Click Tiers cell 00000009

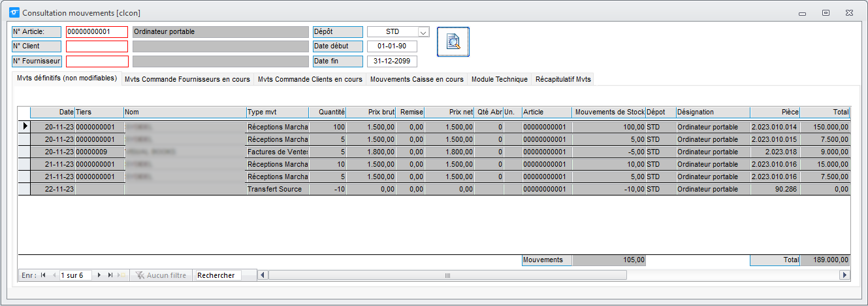coord(99,152)
